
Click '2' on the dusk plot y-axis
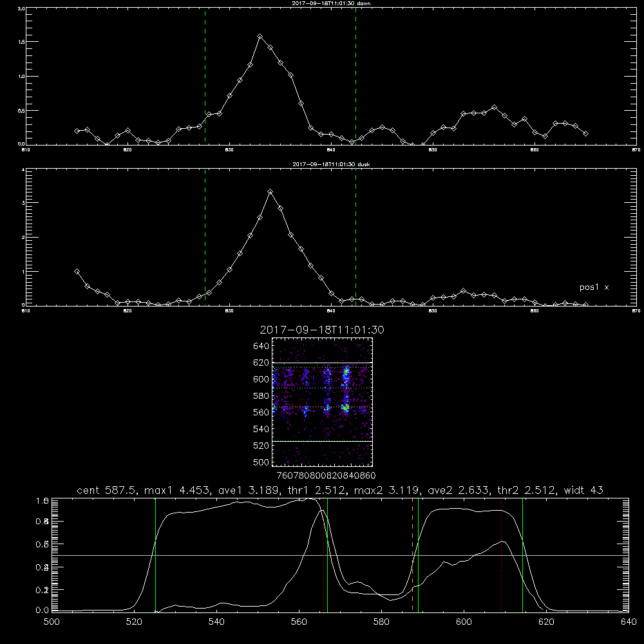[x=23, y=238]
